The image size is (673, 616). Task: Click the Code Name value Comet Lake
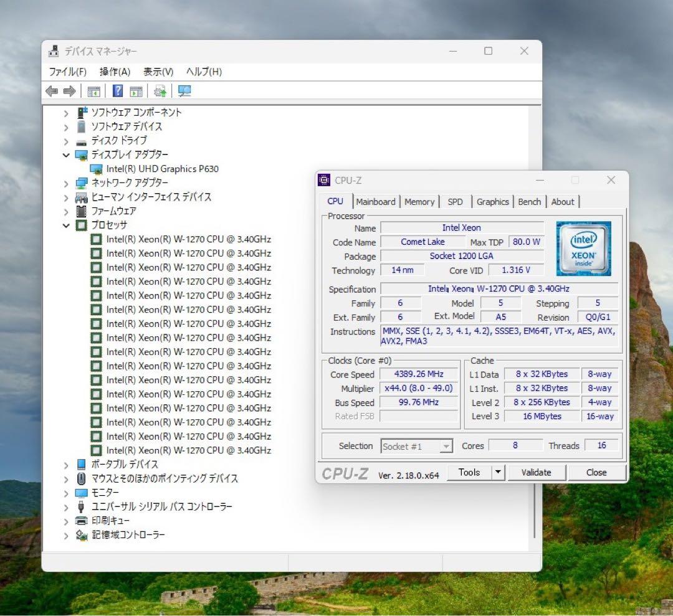tap(422, 242)
